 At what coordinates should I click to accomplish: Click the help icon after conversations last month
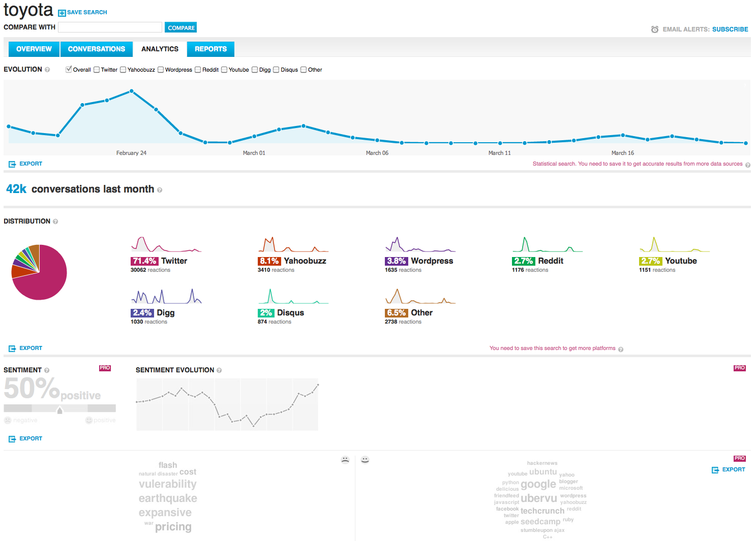[160, 190]
